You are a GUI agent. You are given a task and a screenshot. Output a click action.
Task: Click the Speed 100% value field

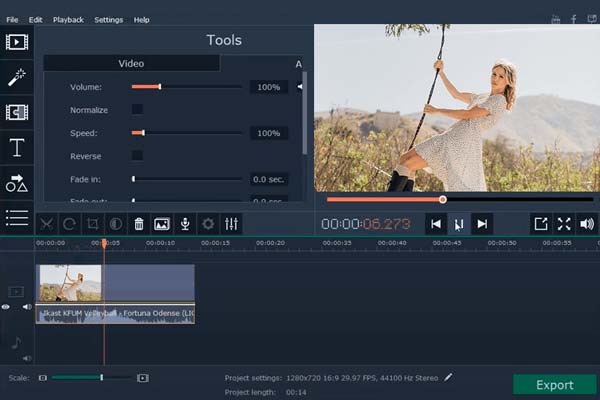269,133
